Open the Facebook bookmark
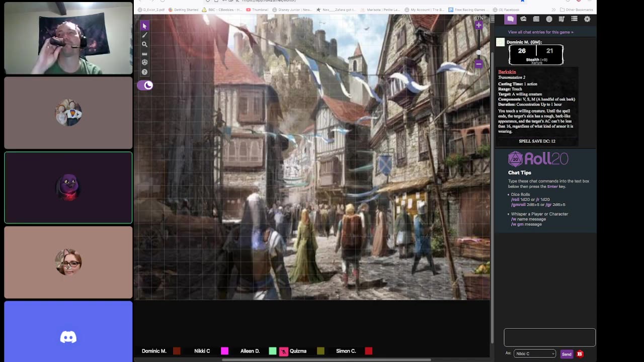Image resolution: width=644 pixels, height=362 pixels. coord(506,10)
